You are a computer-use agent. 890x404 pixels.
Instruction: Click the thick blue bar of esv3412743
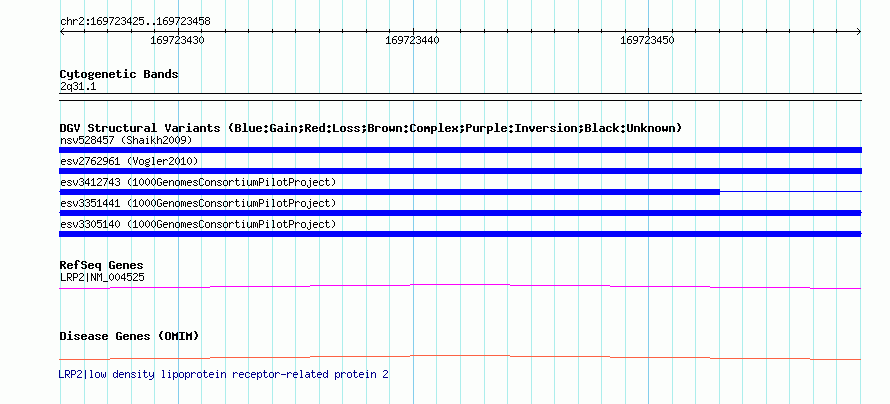click(389, 192)
